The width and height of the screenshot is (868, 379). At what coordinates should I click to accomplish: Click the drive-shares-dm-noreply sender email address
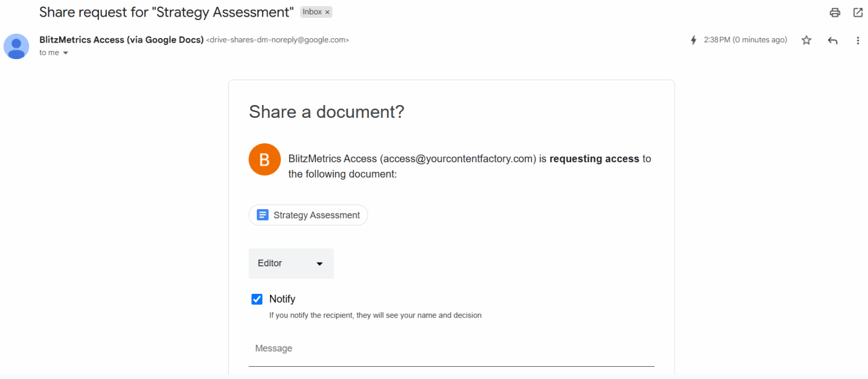coord(277,40)
